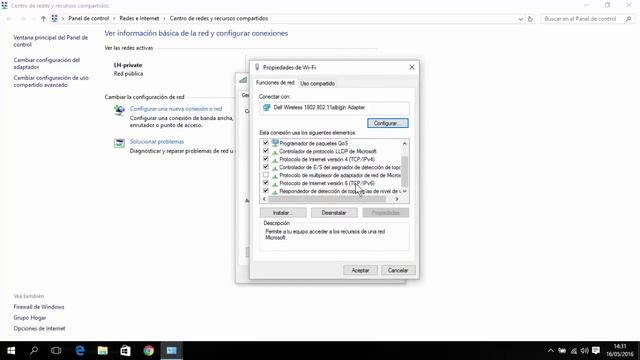Open Ventana principal del Panel de control
Image resolution: width=640 pixels, height=360 pixels.
click(51, 41)
